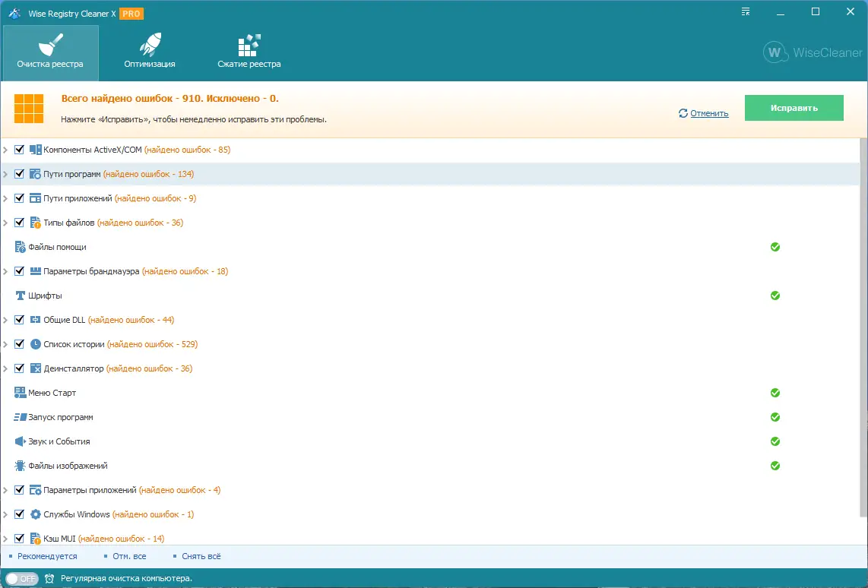Uncheck Пути приложений checkbox
The image size is (868, 588).
coord(19,198)
